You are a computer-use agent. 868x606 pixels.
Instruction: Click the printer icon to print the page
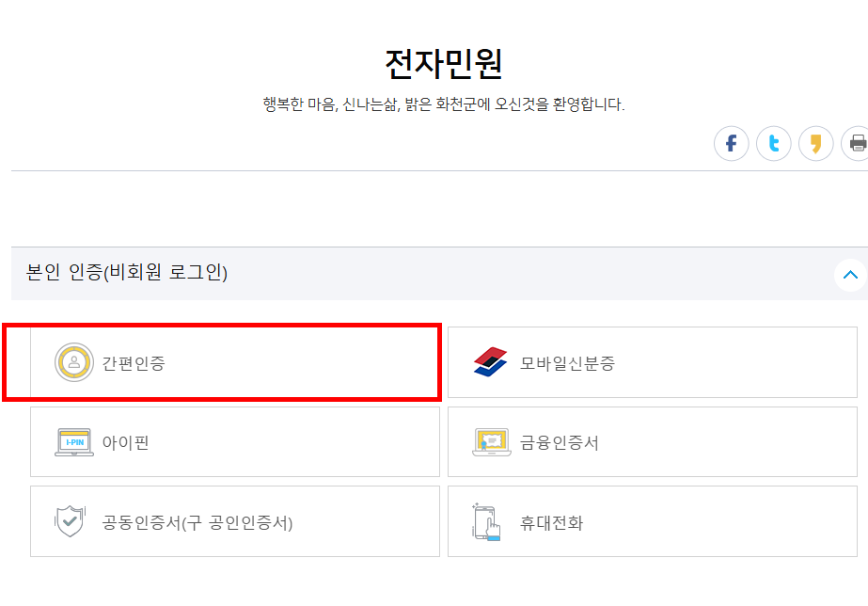[856, 143]
